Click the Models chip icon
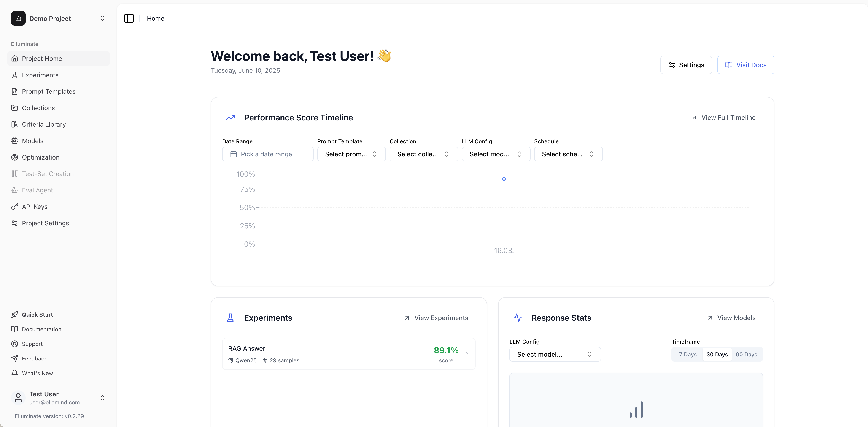This screenshot has width=868, height=427. 14,141
